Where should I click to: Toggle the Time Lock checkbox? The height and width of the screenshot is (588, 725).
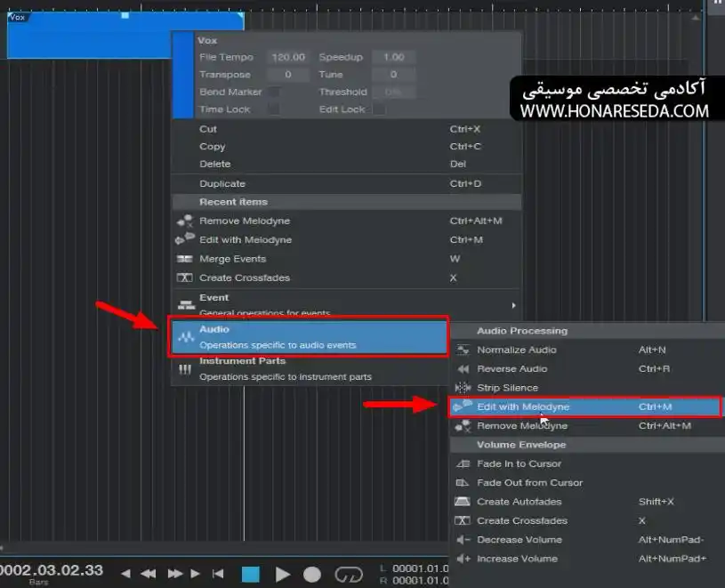[274, 109]
